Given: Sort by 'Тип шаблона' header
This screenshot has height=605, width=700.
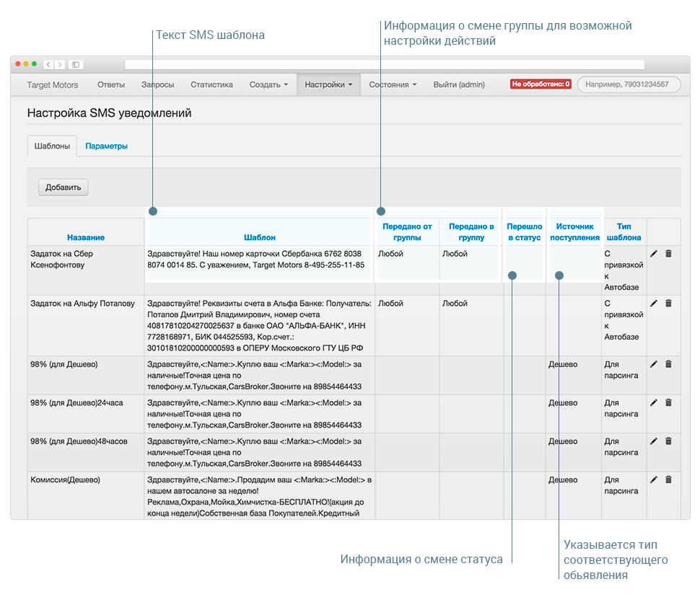Looking at the screenshot, I should (624, 232).
